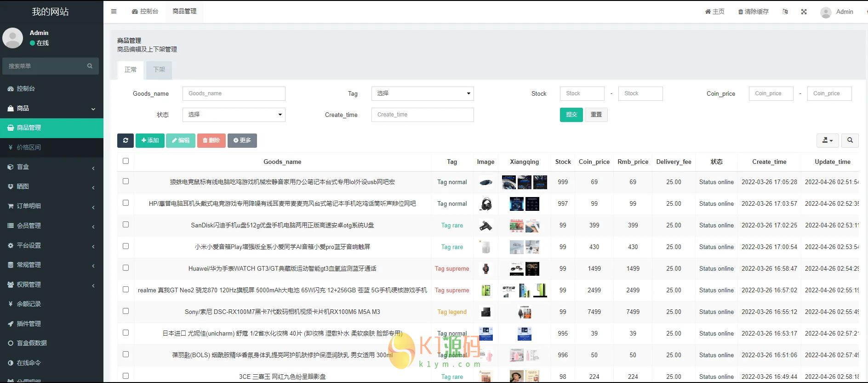Expand the 盲盒 sidebar menu
This screenshot has height=383, width=868.
click(51, 167)
